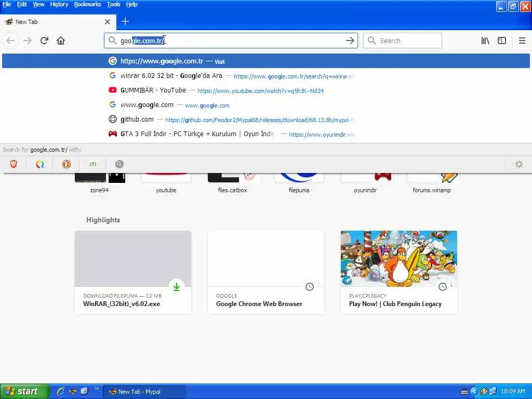Search with the Mojeek engine icon
532x399 pixels.
[x=93, y=164]
